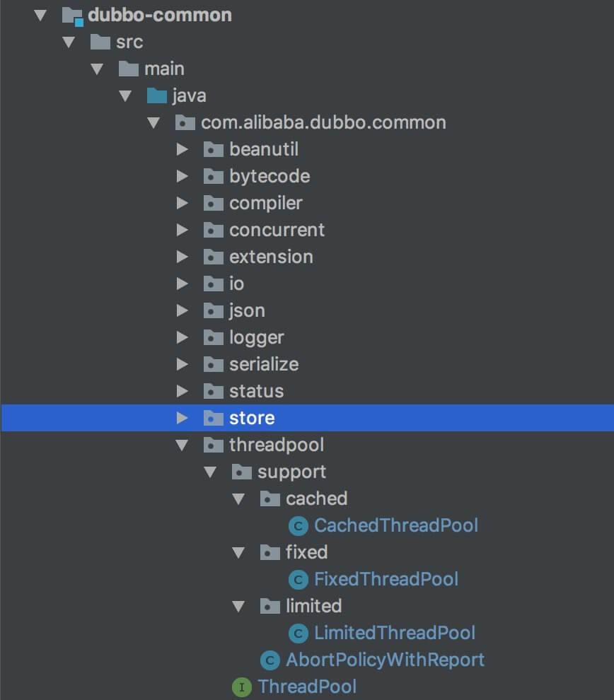Viewport: 614px width, 700px height.
Task: Click the AbortPolicyWithReport class icon
Action: [x=270, y=660]
